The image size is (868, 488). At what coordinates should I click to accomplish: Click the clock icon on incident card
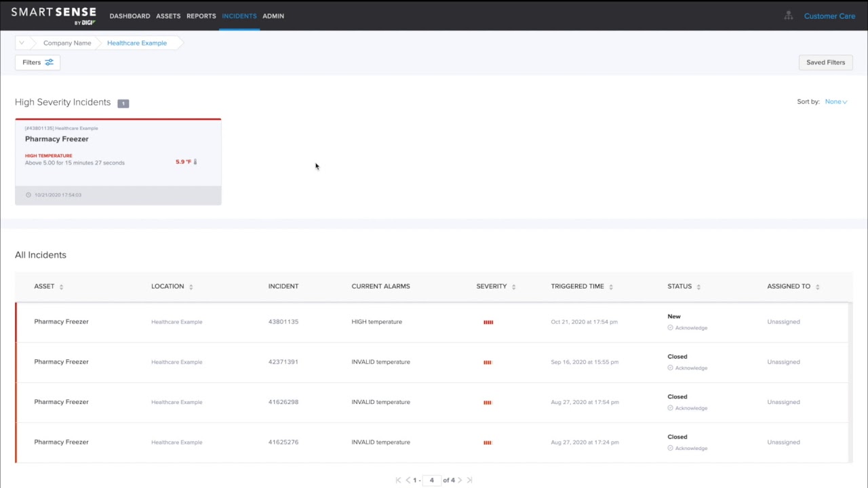point(28,195)
